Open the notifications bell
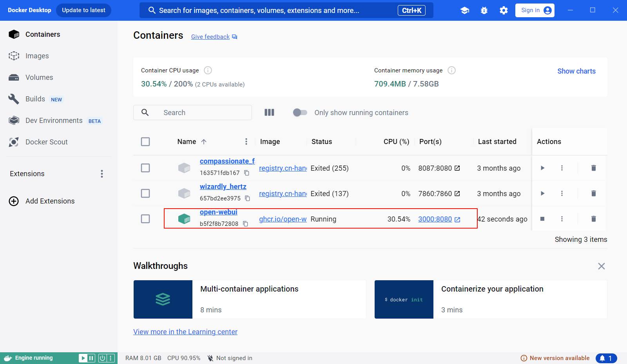Screen dimensions: 627x364 (606, 358)
